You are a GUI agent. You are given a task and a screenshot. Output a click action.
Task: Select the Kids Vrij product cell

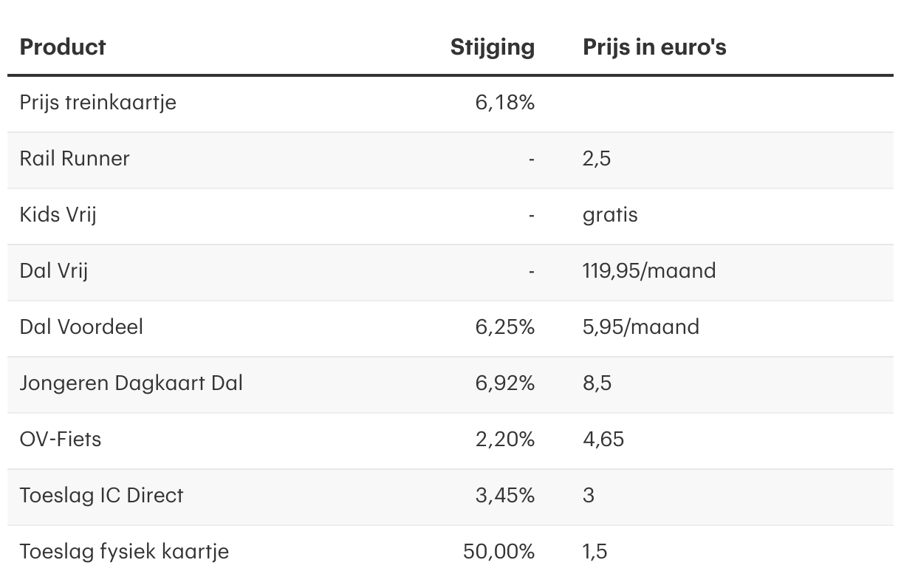(58, 215)
